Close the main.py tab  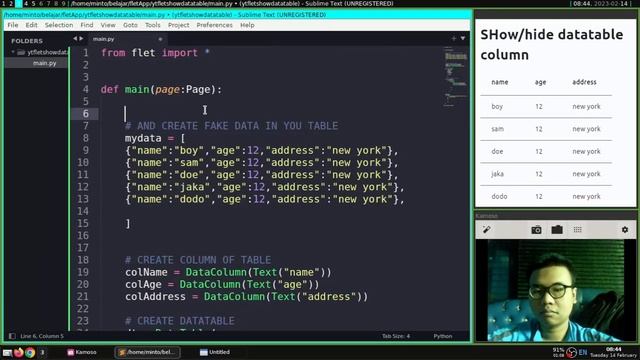click(x=160, y=39)
